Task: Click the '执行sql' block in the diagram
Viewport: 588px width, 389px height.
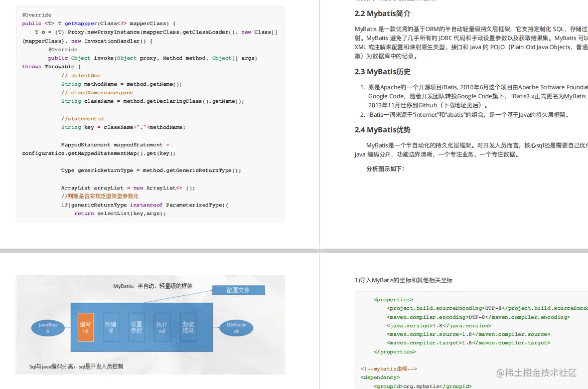Action: pos(162,327)
